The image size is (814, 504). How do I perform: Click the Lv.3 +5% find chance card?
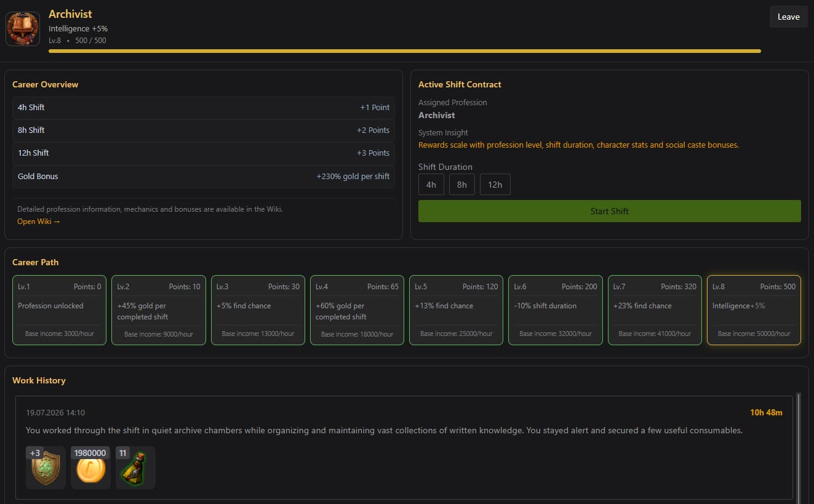click(258, 310)
